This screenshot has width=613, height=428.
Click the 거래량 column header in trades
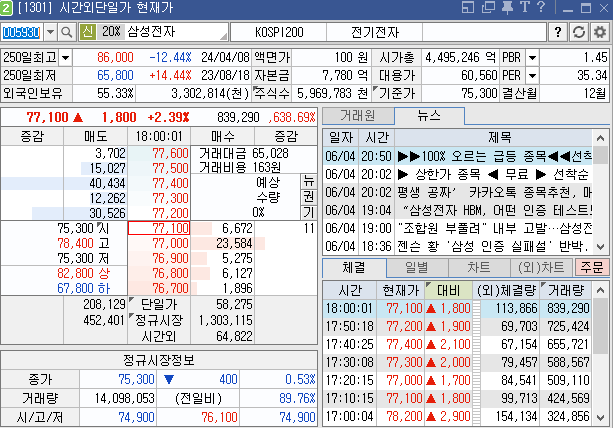tap(566, 290)
